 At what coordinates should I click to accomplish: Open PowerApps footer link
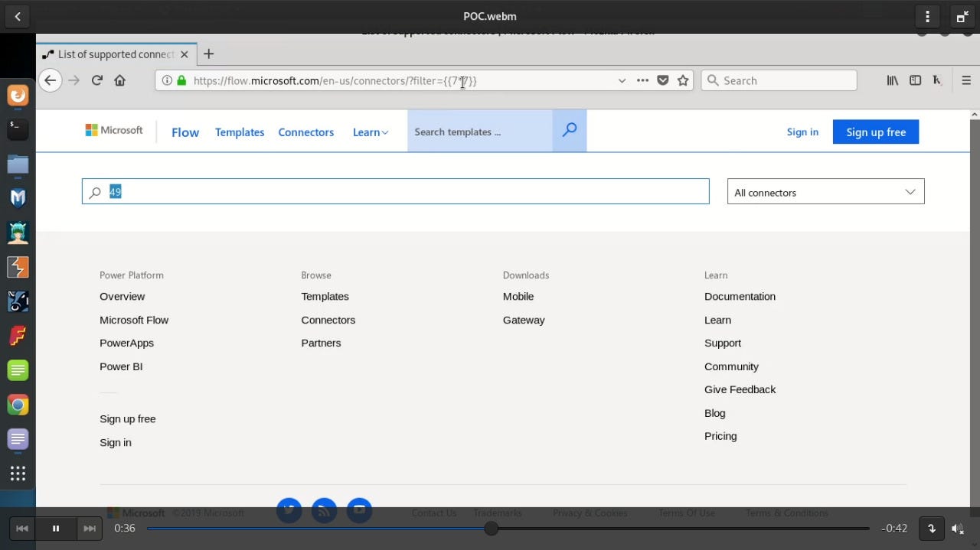(x=126, y=343)
